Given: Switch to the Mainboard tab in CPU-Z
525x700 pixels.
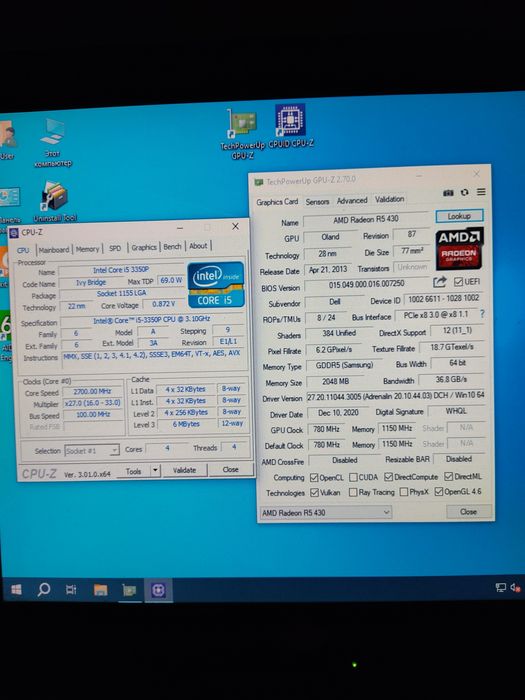Looking at the screenshot, I should (x=54, y=250).
